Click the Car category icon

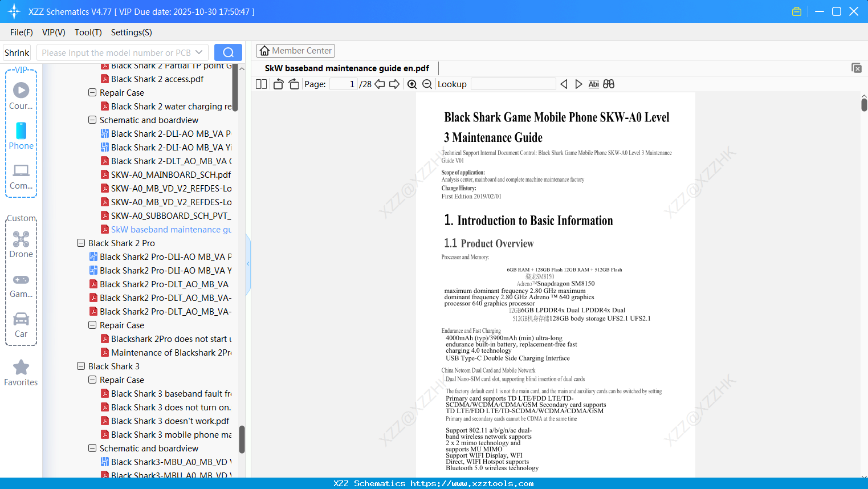pyautogui.click(x=21, y=319)
